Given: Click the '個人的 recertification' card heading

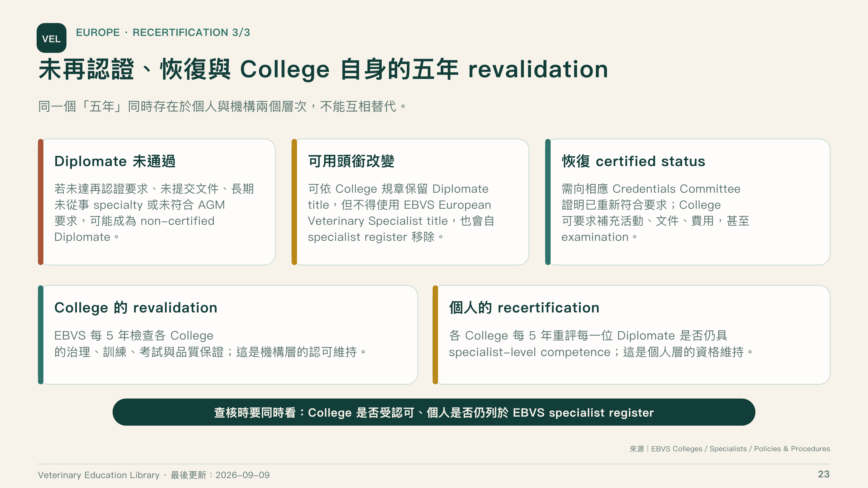Looking at the screenshot, I should tap(524, 308).
